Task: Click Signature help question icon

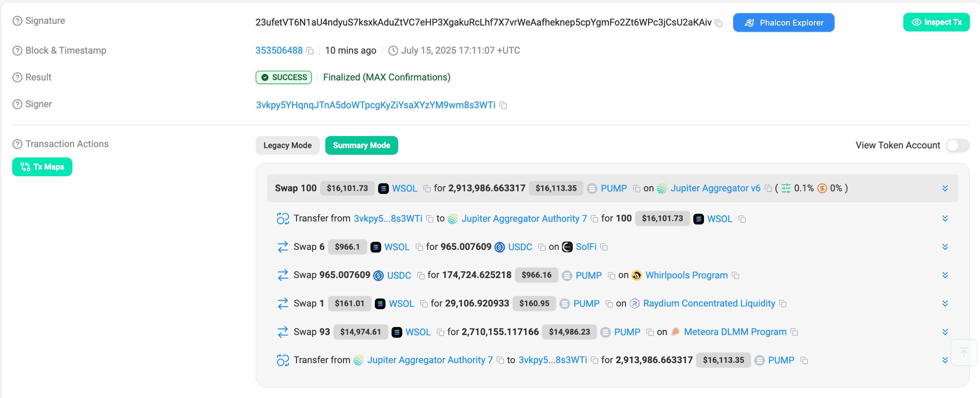Action: [x=17, y=21]
